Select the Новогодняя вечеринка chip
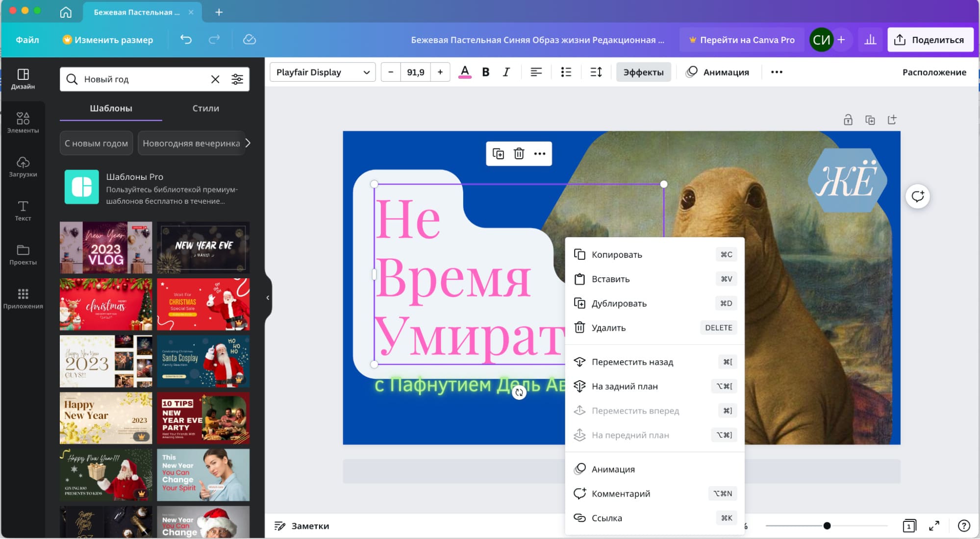980x539 pixels. pyautogui.click(x=191, y=143)
